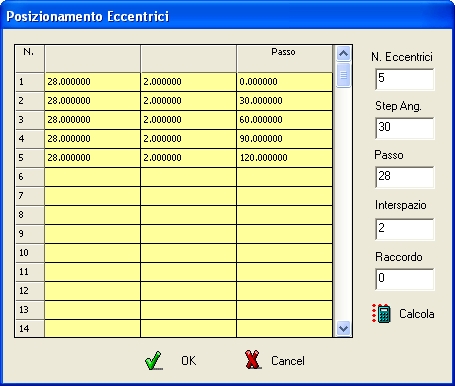455x386 pixels.
Task: Select row 3 cell with 60.000000
Action: [284, 120]
